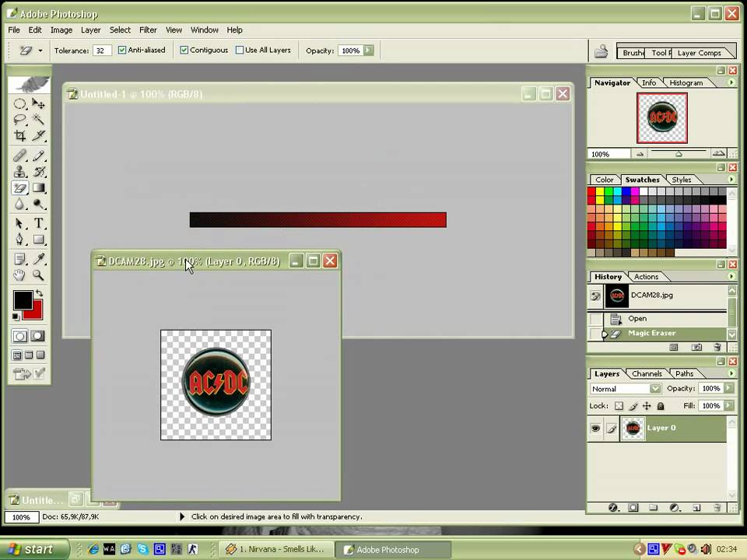Select the Zoom tool
The width and height of the screenshot is (747, 560).
pyautogui.click(x=39, y=275)
